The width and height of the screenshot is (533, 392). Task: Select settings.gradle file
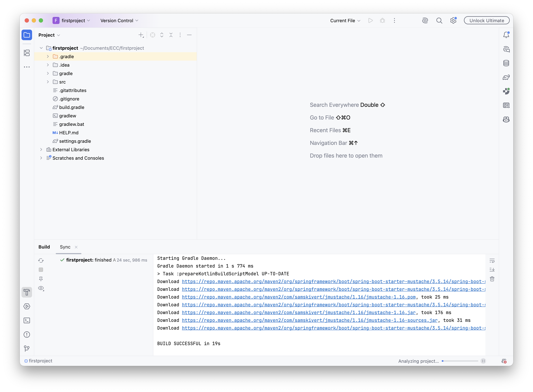(x=75, y=141)
